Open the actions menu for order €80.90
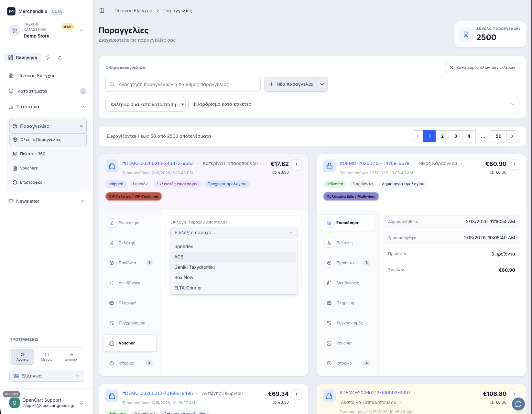Screen dimensions: 532x414 [x=514, y=165]
